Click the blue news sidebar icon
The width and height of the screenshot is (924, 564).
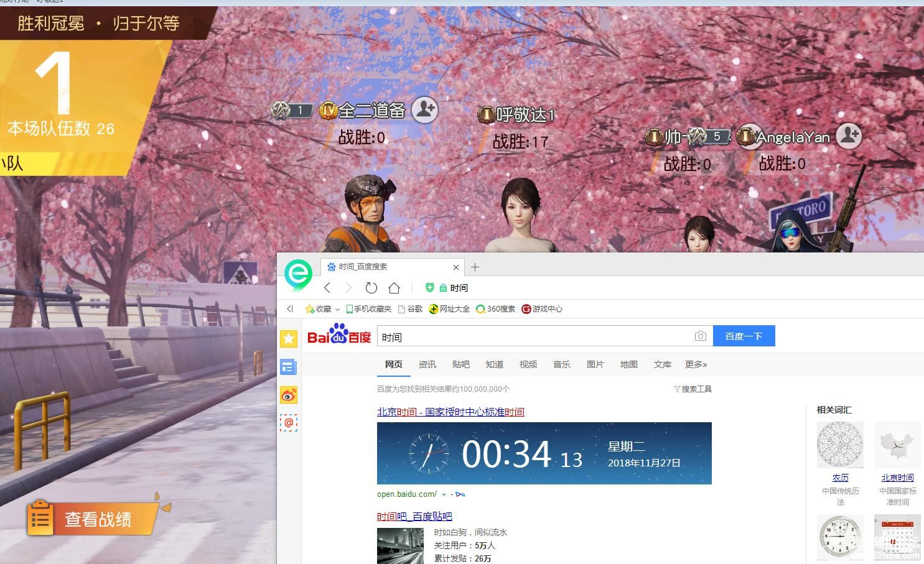(288, 367)
